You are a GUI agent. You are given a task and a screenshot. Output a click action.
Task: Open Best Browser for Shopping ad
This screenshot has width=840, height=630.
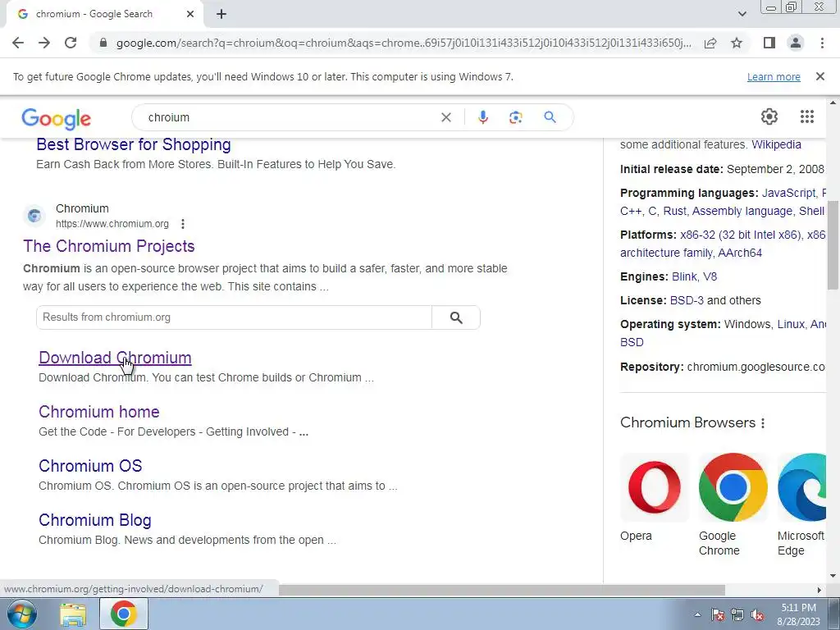click(134, 144)
